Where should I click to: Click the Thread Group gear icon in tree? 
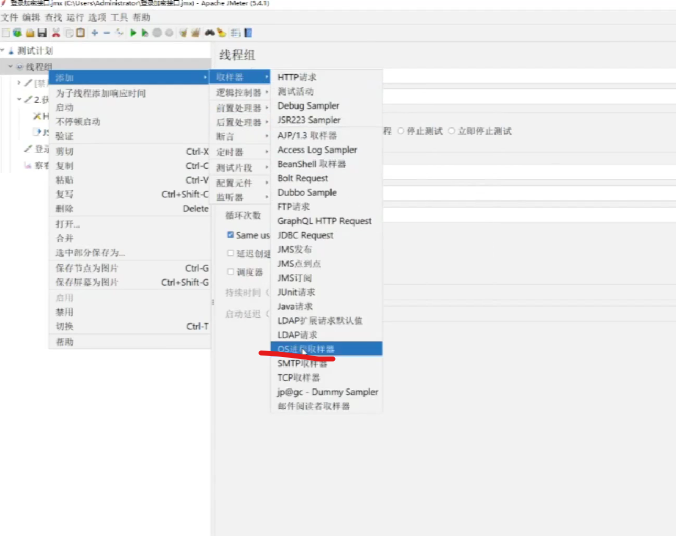(x=20, y=67)
